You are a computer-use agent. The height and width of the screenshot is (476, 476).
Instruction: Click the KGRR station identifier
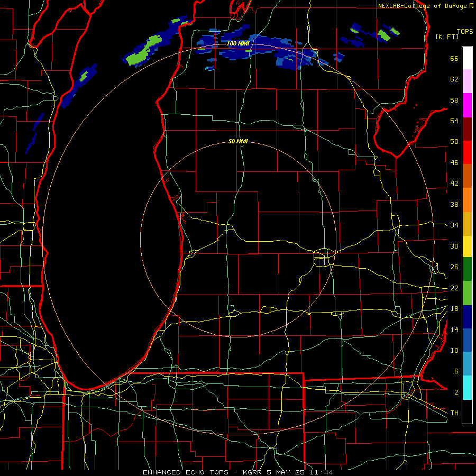point(252,472)
